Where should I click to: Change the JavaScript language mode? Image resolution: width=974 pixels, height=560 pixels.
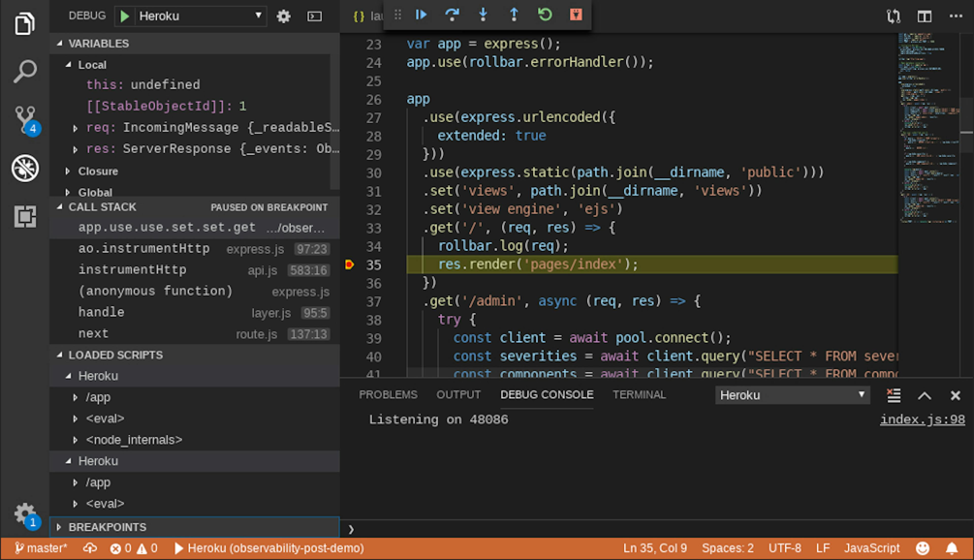coord(872,548)
